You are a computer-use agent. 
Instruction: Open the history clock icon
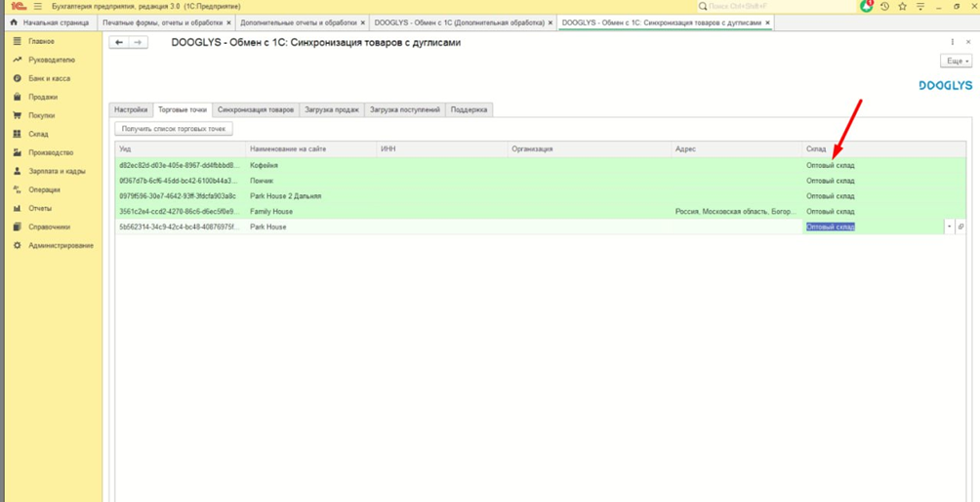click(884, 6)
